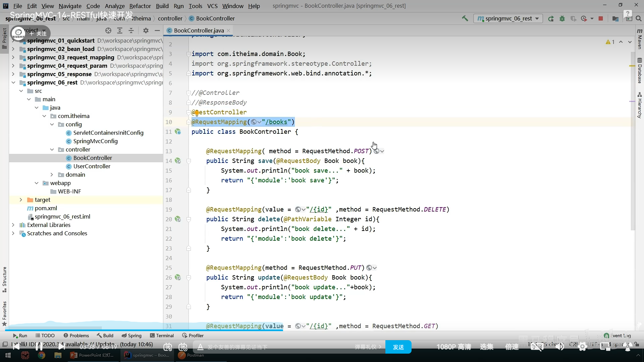Open Project panel settings gear
Image resolution: width=644 pixels, height=362 pixels.
point(146,31)
